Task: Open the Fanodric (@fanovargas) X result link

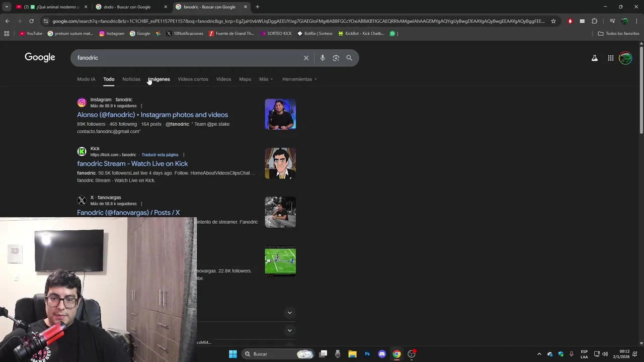Action: pos(128,213)
